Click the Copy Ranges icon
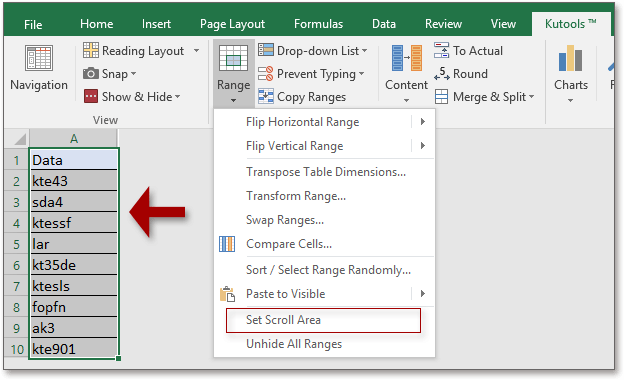The height and width of the screenshot is (380, 624). point(265,97)
